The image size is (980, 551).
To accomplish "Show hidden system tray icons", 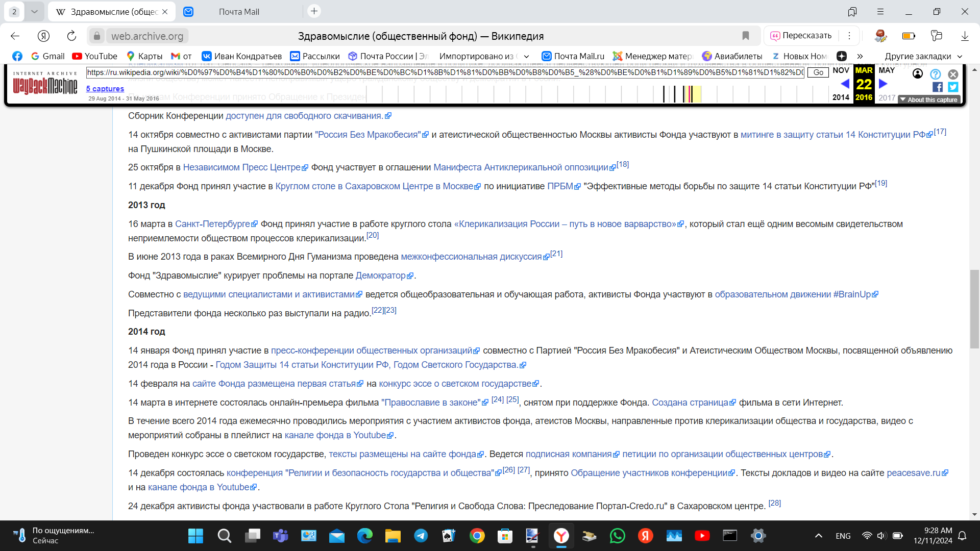I will [x=819, y=536].
